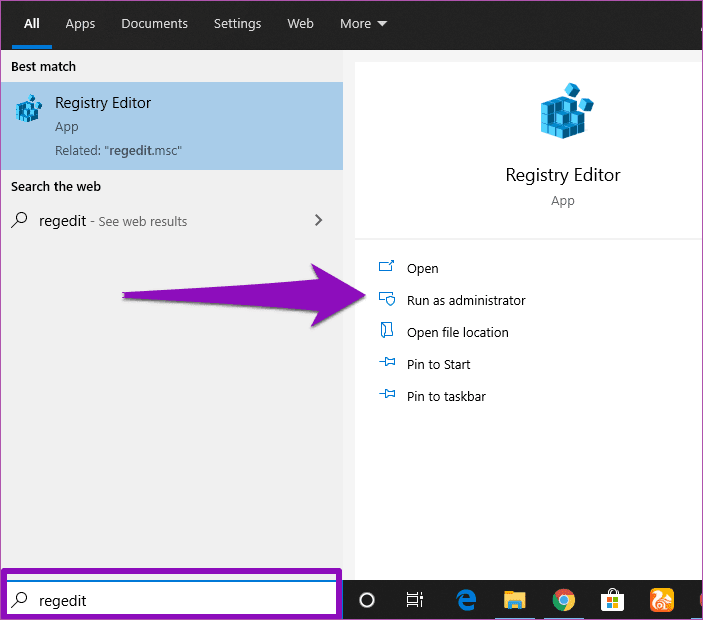Viewport: 703px width, 620px height.
Task: Click the Open action icon
Action: coord(386,266)
